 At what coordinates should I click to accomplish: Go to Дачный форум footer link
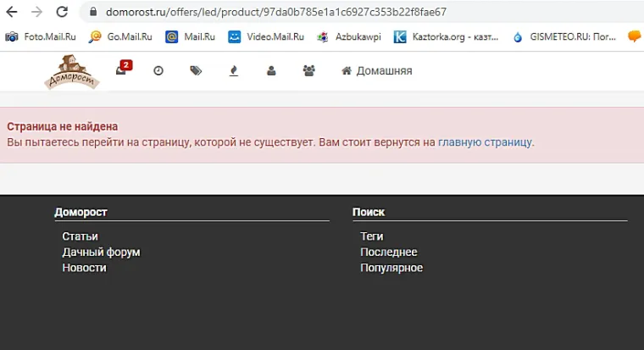pyautogui.click(x=101, y=253)
